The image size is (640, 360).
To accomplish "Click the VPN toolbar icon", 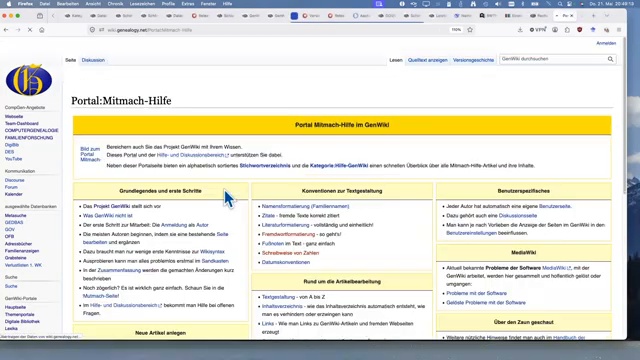I will click(538, 30).
